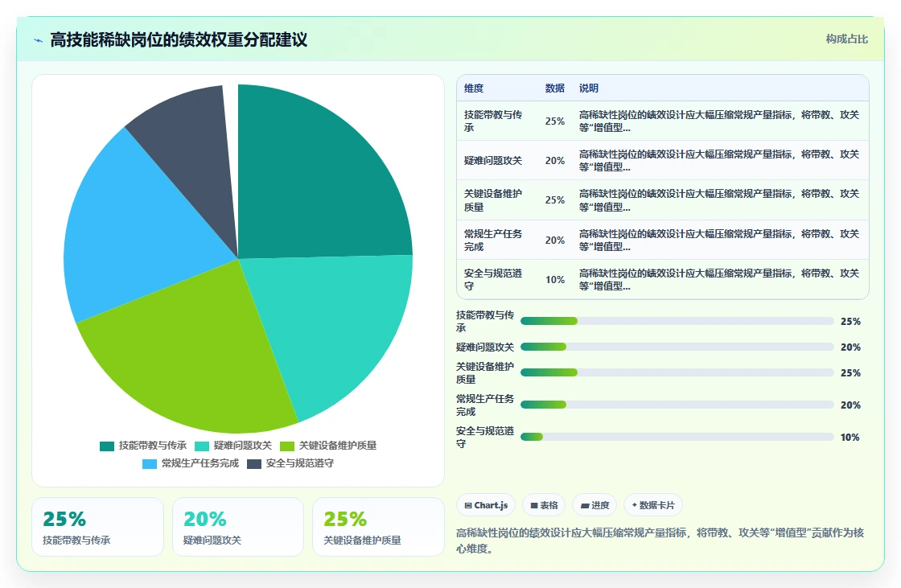Click the 构成占比 label in header
901x588 pixels.
click(846, 39)
